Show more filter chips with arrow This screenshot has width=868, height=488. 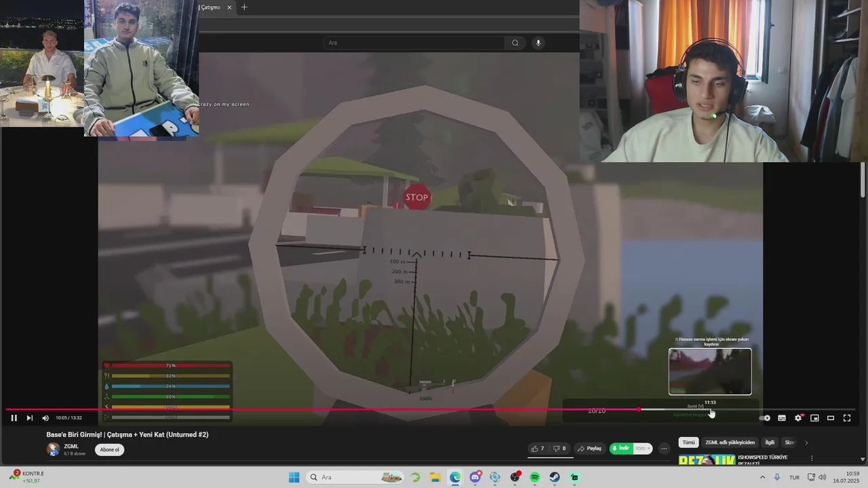tap(806, 443)
